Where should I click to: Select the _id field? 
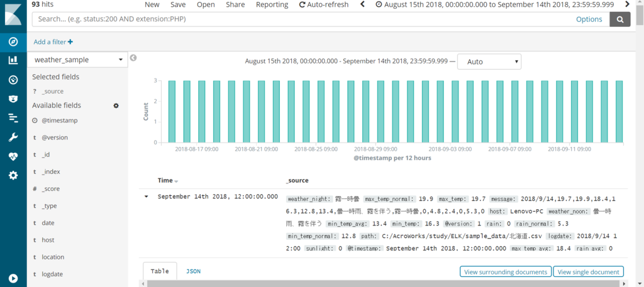(45, 154)
